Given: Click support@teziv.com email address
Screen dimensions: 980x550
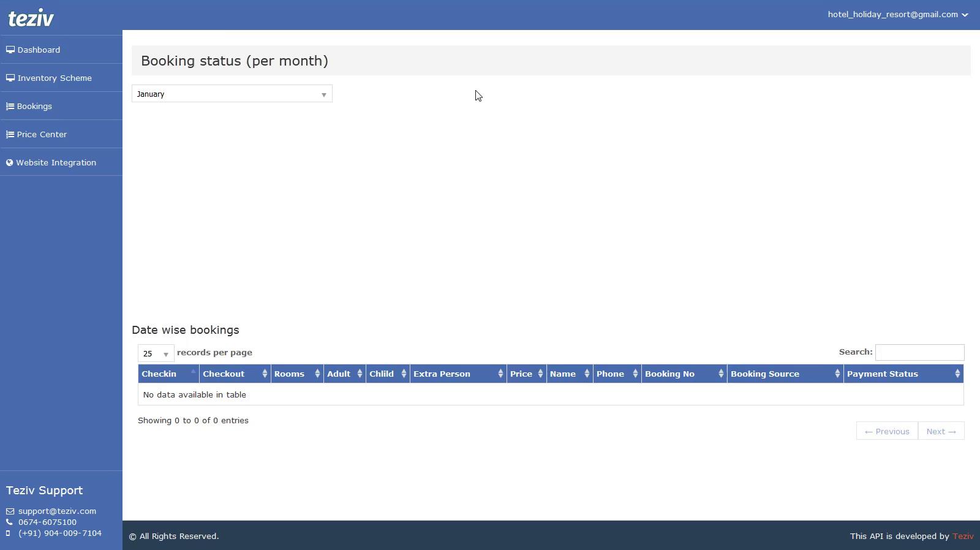Looking at the screenshot, I should tap(57, 511).
